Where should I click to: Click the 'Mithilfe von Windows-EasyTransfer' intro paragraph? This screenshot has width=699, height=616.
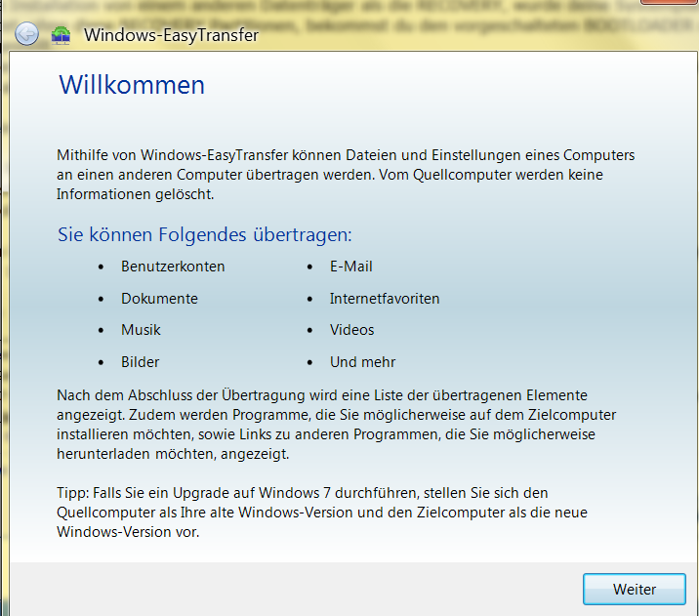tap(346, 175)
